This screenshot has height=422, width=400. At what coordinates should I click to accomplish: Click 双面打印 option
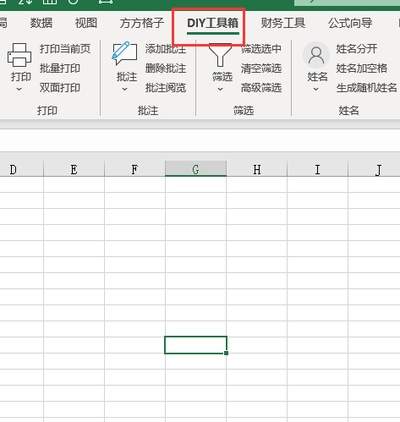click(60, 88)
